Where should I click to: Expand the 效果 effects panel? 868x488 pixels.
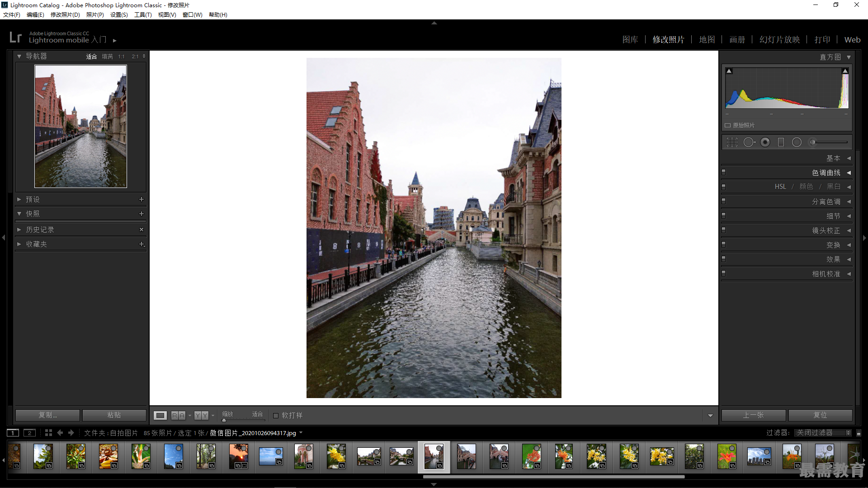[849, 259]
